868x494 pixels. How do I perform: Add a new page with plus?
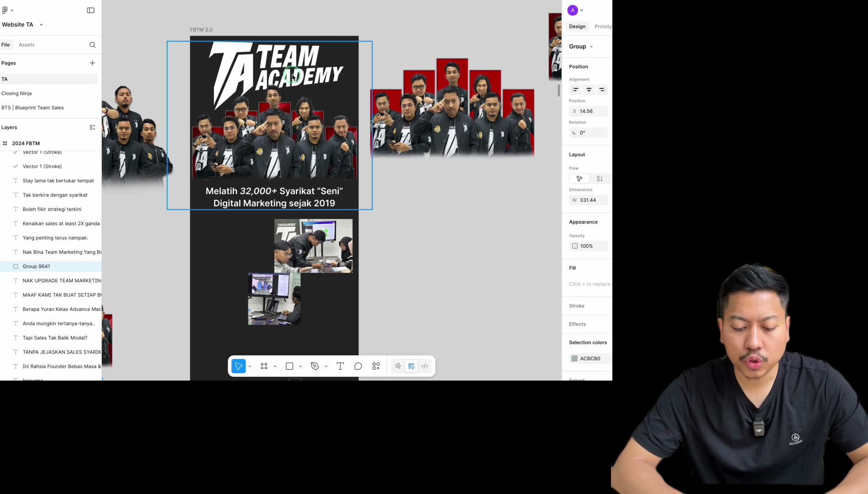coord(92,63)
